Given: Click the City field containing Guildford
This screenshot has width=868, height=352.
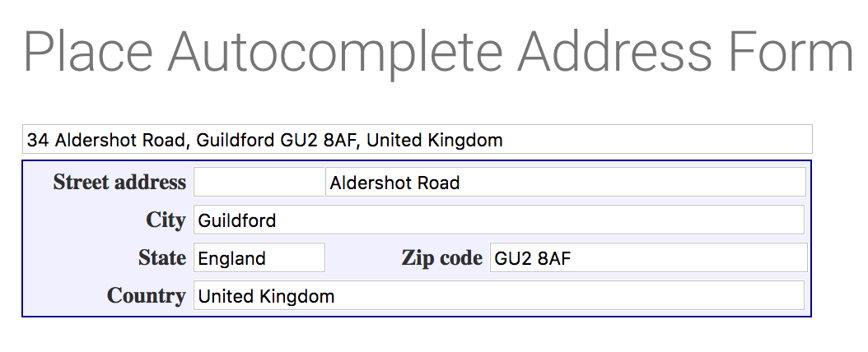Looking at the screenshot, I should (x=498, y=220).
